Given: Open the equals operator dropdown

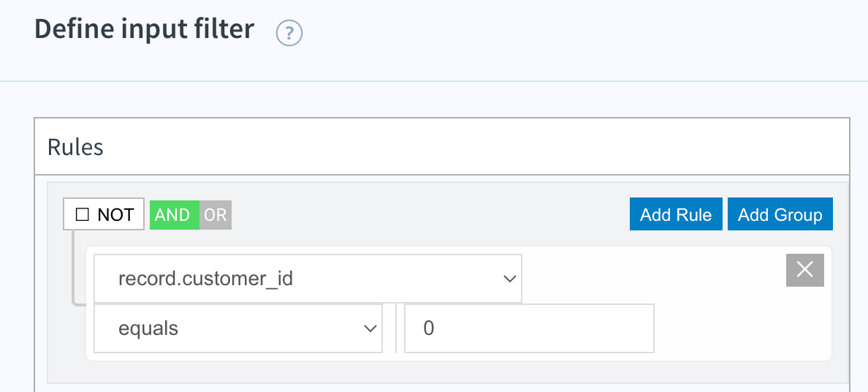Looking at the screenshot, I should click(238, 328).
